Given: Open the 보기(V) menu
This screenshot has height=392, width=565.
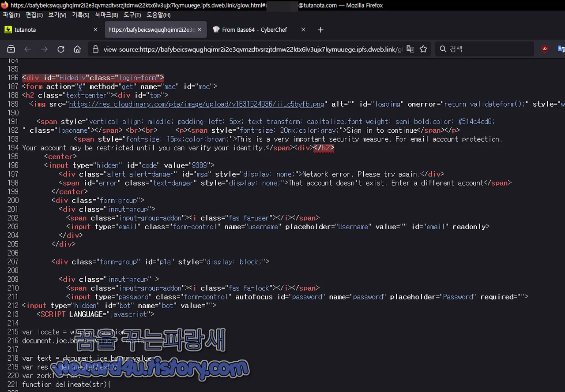Looking at the screenshot, I should coord(57,15).
